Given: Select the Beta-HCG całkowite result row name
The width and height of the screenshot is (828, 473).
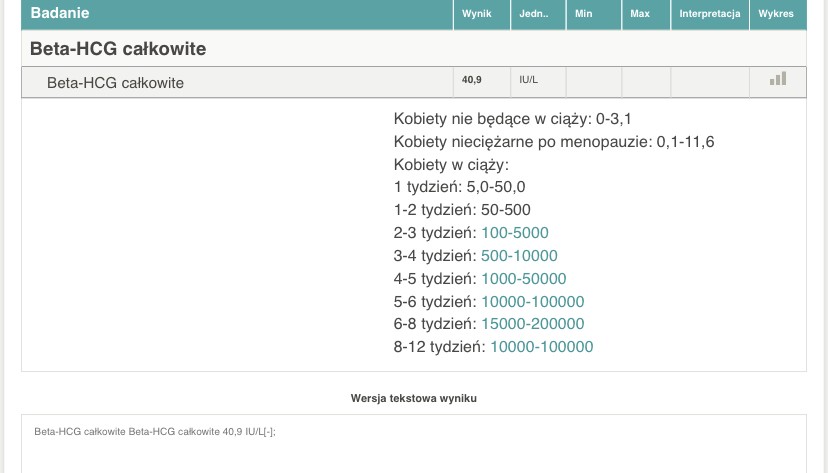Looking at the screenshot, I should 115,83.
